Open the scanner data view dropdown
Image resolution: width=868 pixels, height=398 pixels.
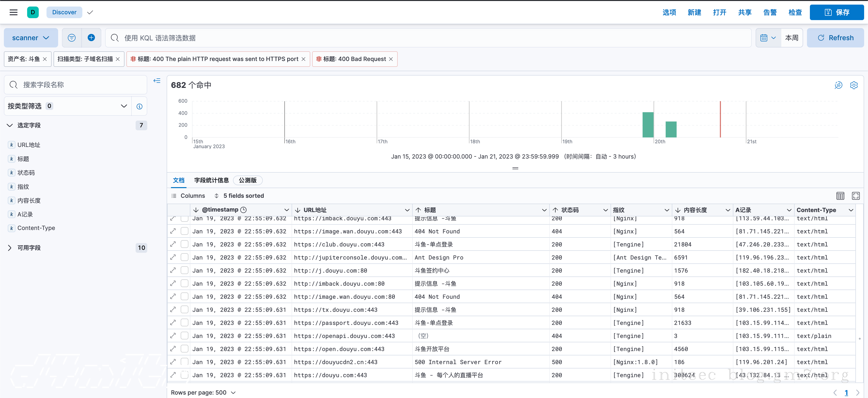point(31,38)
